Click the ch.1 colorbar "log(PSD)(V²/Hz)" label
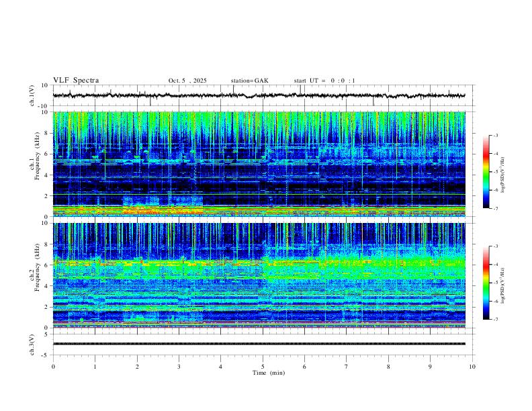 point(503,175)
